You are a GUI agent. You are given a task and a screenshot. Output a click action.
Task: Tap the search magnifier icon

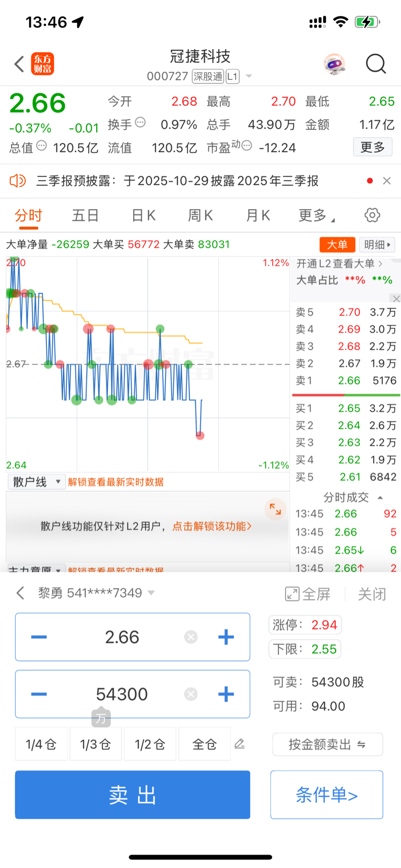tap(375, 64)
